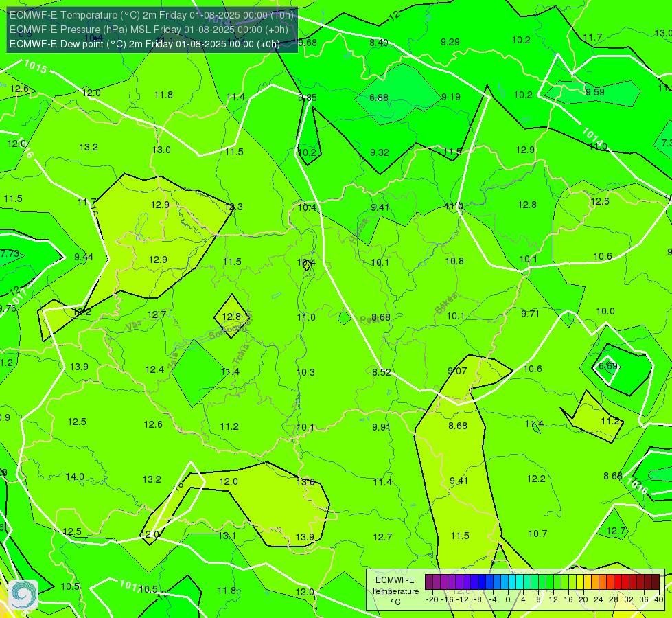Viewport: 672px width, 618px height.
Task: Click the 9.32 dew point value
Action: [380, 152]
